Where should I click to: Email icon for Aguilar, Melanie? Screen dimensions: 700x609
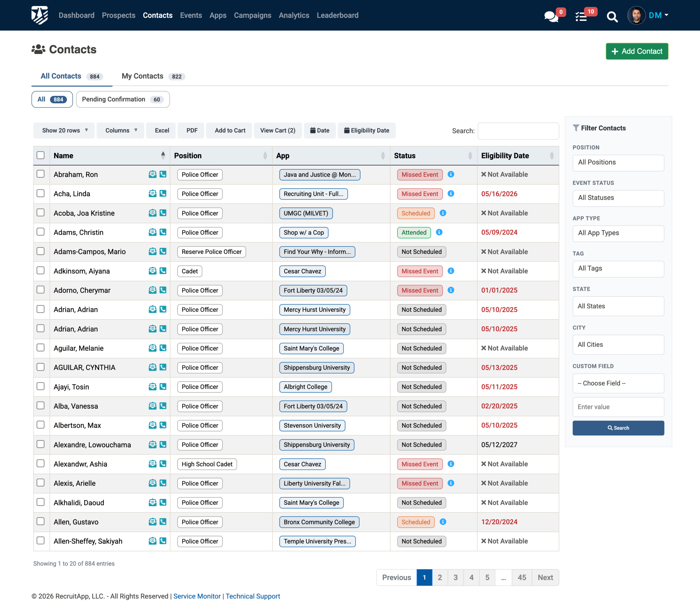click(x=153, y=348)
